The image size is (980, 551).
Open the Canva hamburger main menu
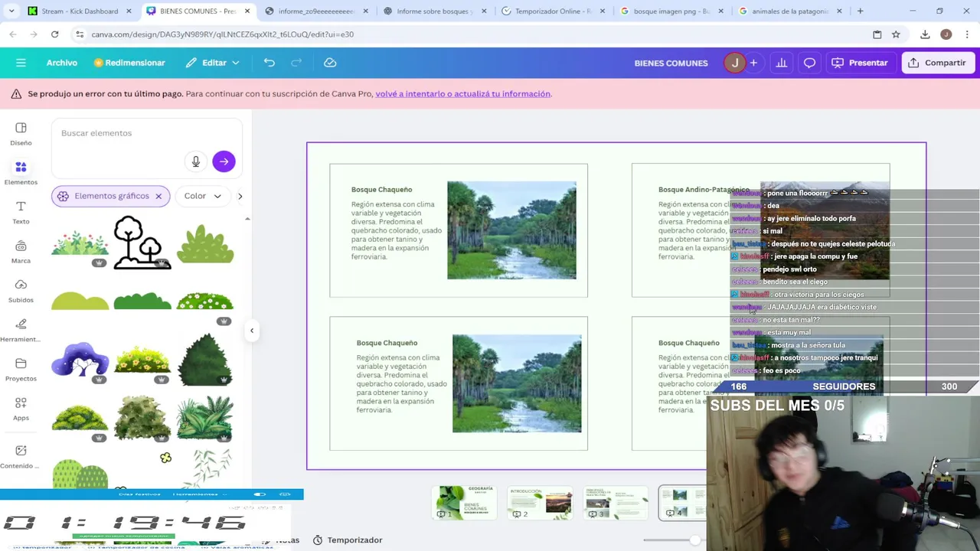click(x=21, y=63)
